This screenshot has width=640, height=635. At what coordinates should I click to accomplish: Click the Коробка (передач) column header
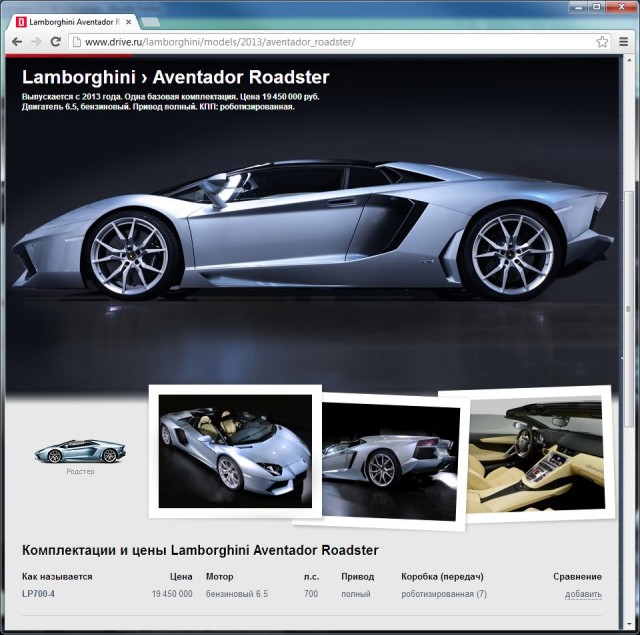(x=442, y=577)
